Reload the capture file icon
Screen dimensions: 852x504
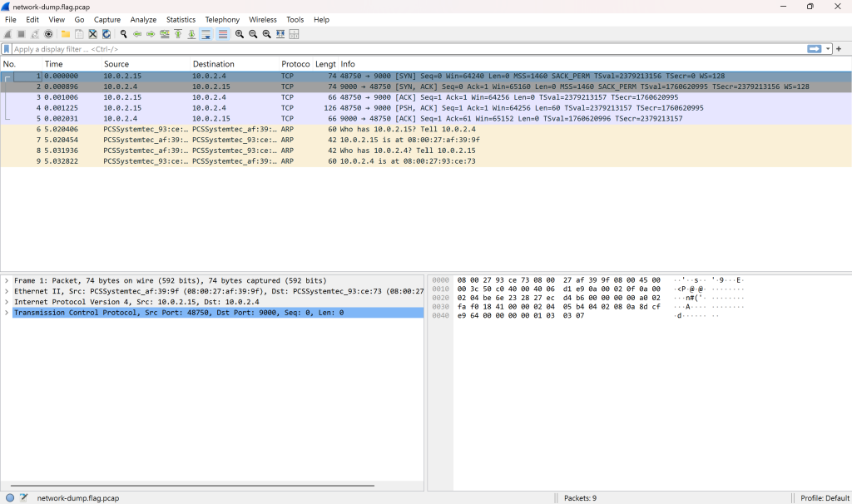tap(106, 34)
